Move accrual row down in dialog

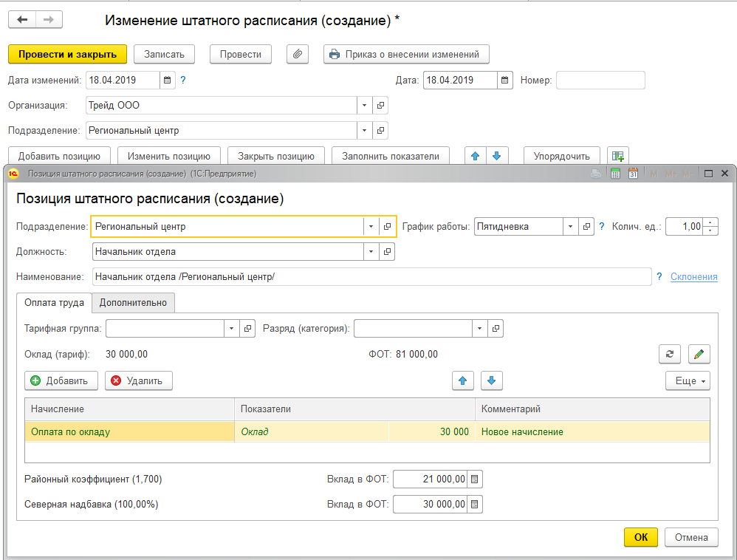pyautogui.click(x=492, y=380)
